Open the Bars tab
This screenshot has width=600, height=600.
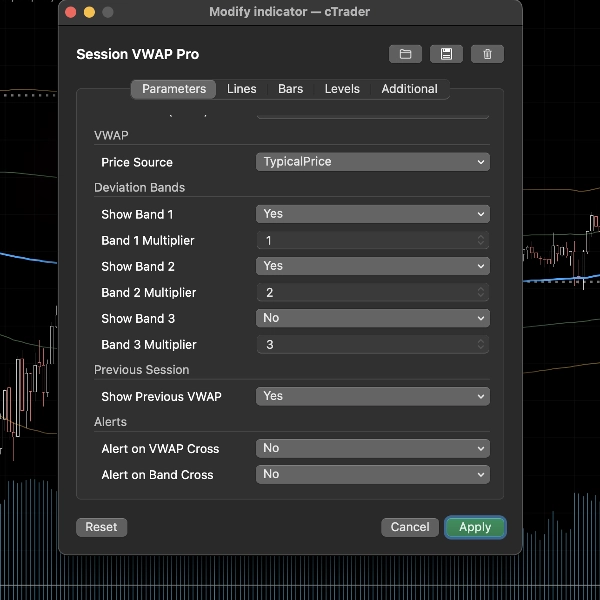(x=290, y=89)
